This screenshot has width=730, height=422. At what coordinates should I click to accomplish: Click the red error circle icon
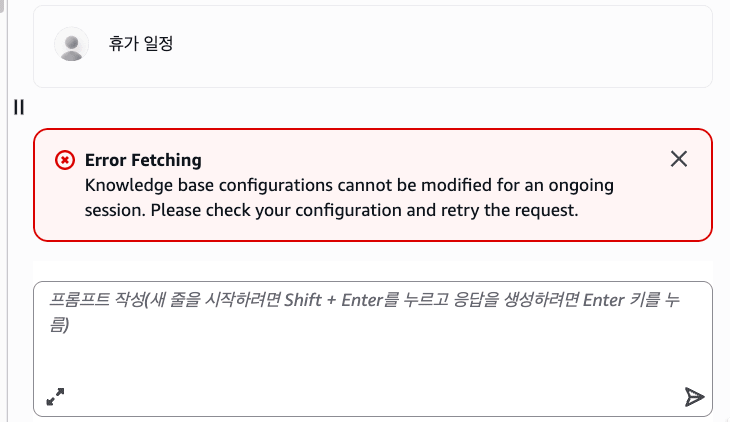(x=64, y=160)
